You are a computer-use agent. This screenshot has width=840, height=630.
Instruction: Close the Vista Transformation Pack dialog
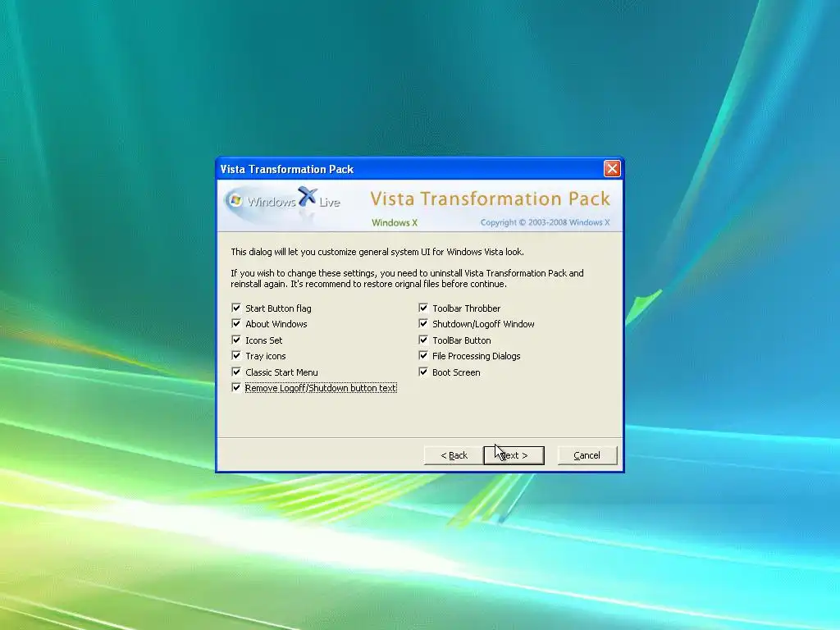point(612,169)
